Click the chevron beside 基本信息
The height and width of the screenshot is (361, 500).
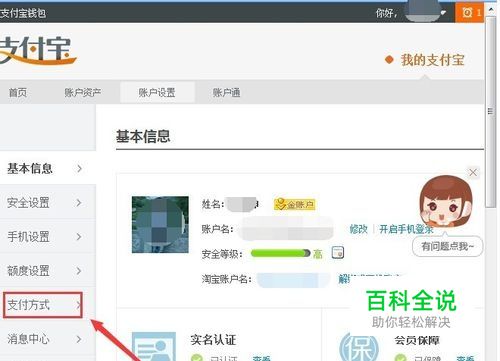click(x=79, y=168)
